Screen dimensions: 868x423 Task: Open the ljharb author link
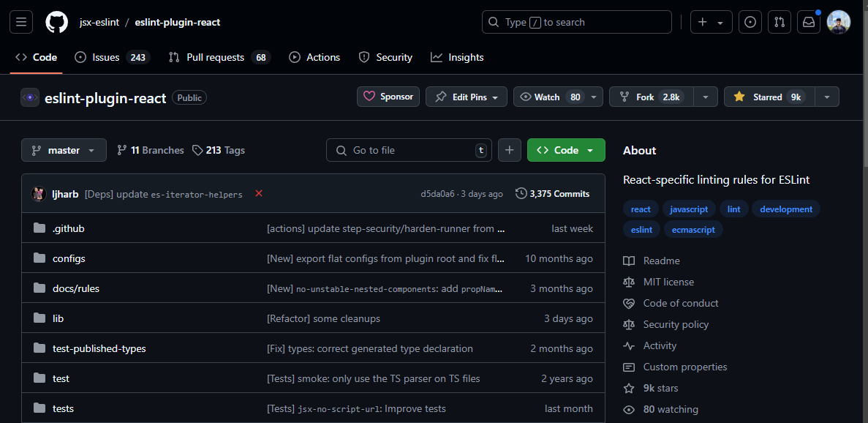(65, 194)
